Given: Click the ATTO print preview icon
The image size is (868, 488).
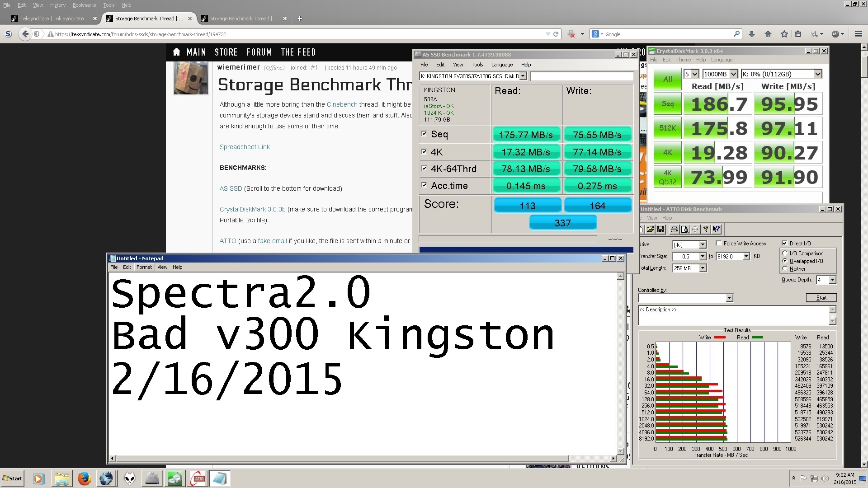Looking at the screenshot, I should click(x=684, y=230).
